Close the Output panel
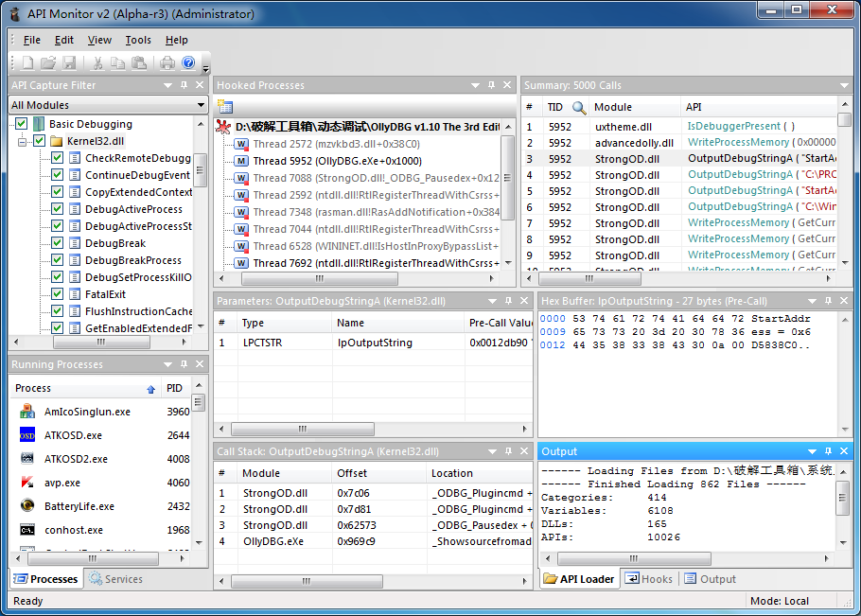The width and height of the screenshot is (861, 616). click(x=844, y=451)
